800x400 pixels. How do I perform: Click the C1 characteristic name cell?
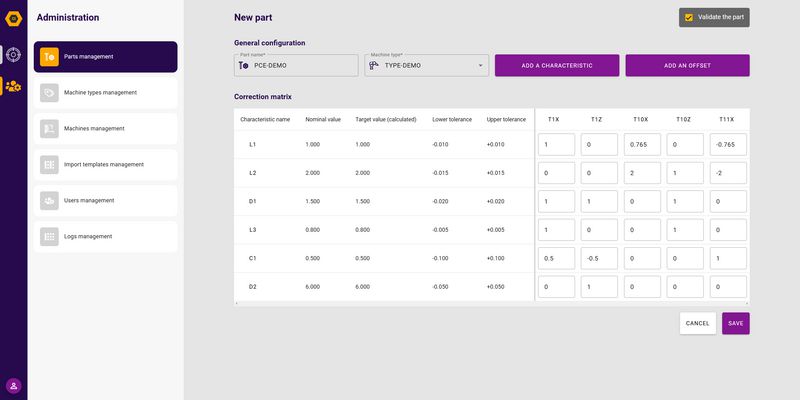(253, 259)
